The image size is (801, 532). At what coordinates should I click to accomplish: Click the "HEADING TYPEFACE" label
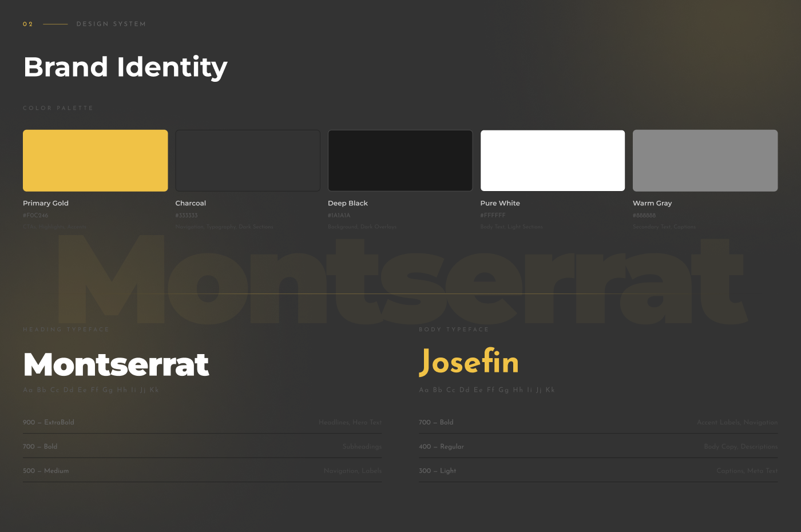66,329
